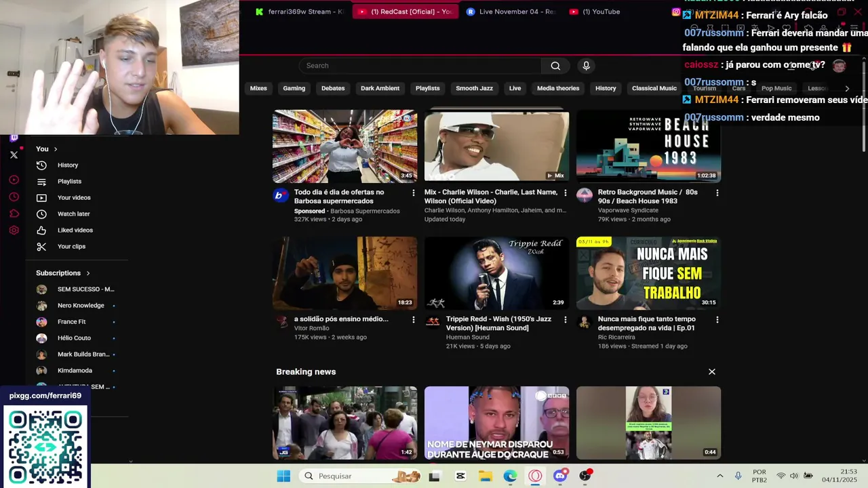Open more options for Barbosa supermercados video
Image resolution: width=868 pixels, height=488 pixels.
click(414, 193)
